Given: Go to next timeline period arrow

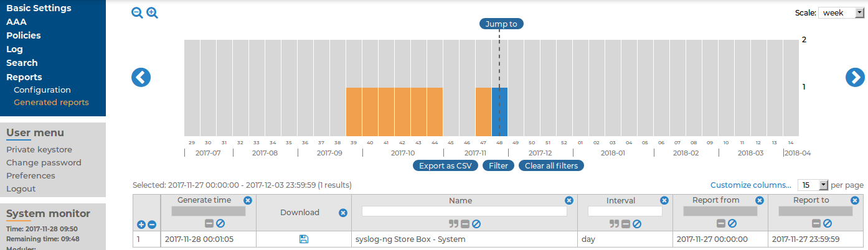Looking at the screenshot, I should (854, 77).
